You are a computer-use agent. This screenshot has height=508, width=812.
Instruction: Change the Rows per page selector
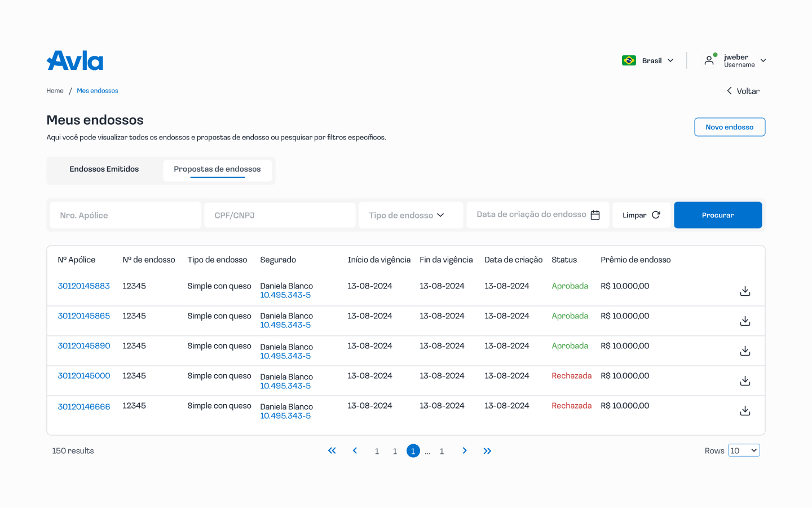point(744,450)
